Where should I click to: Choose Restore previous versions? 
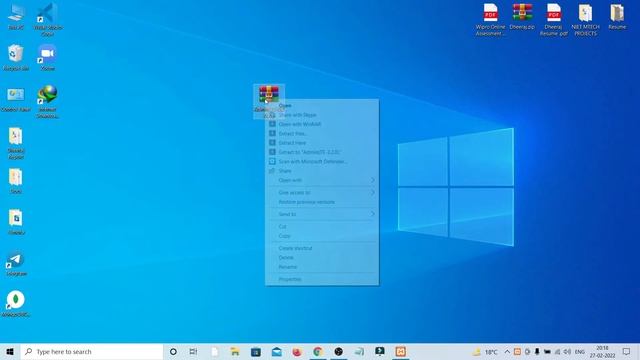click(x=322, y=202)
